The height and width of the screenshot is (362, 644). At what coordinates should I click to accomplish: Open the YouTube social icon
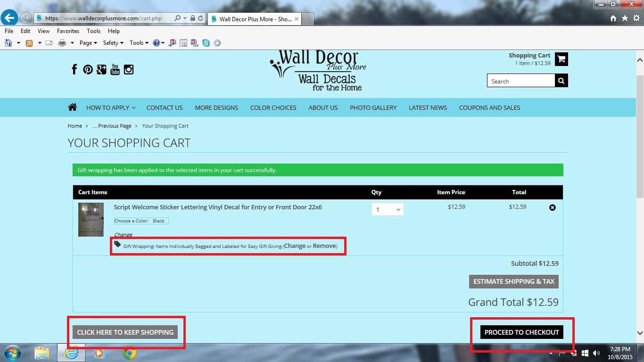(115, 70)
